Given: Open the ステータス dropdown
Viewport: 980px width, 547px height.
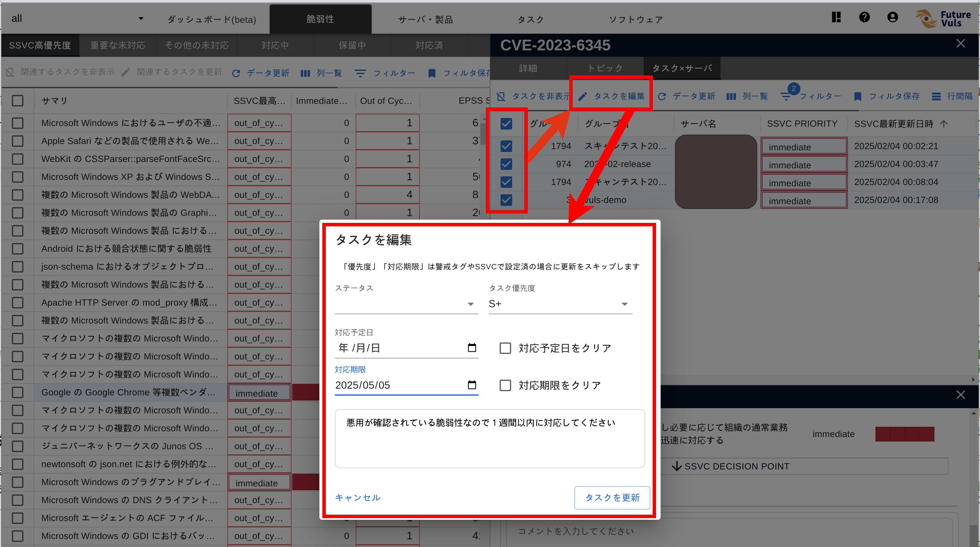Looking at the screenshot, I should point(406,304).
